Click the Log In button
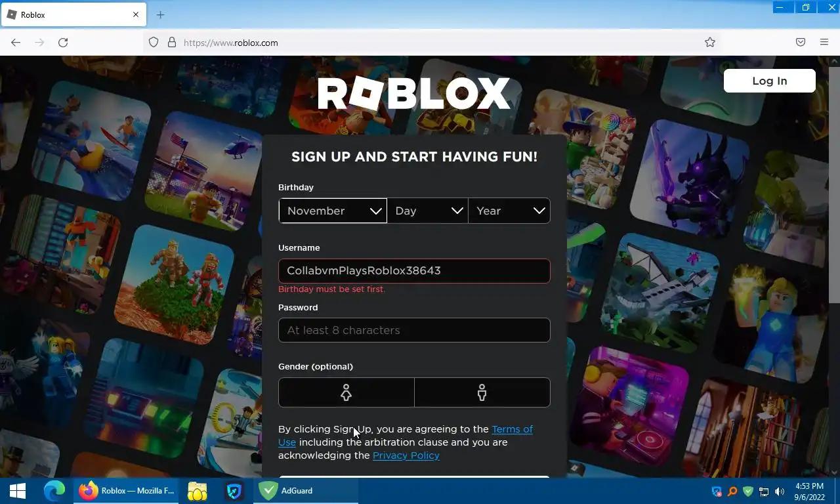This screenshot has width=840, height=504. (770, 81)
